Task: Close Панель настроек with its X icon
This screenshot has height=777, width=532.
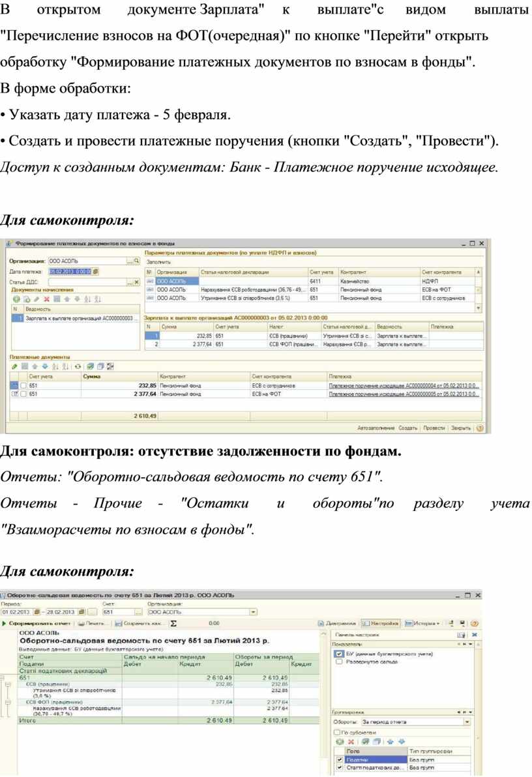Action: click(474, 634)
